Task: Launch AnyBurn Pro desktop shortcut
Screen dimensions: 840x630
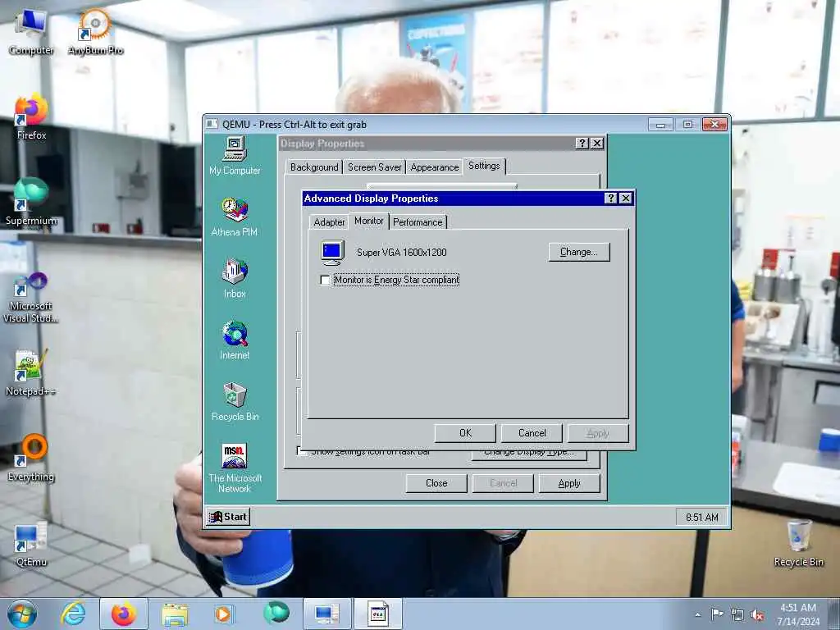Action: click(x=95, y=32)
